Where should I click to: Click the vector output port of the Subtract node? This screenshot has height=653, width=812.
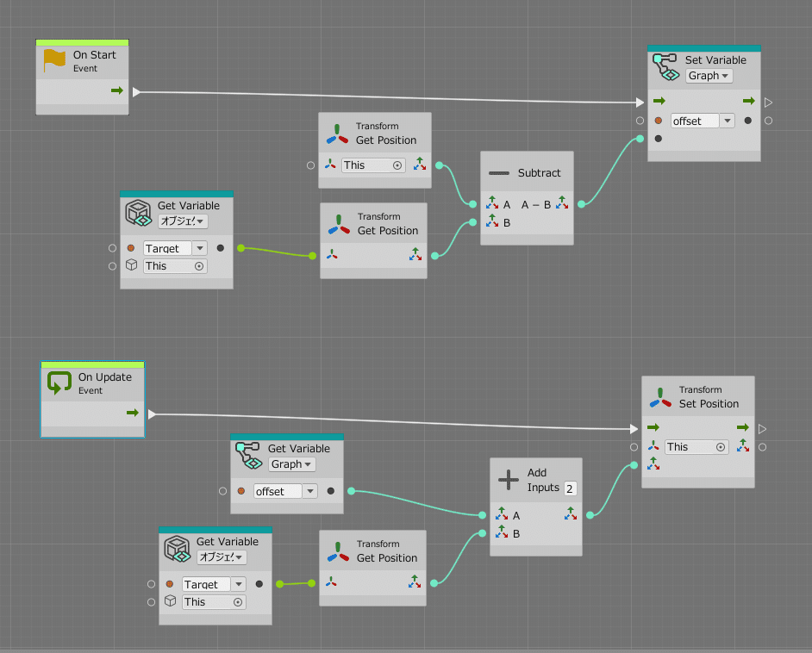tap(562, 203)
